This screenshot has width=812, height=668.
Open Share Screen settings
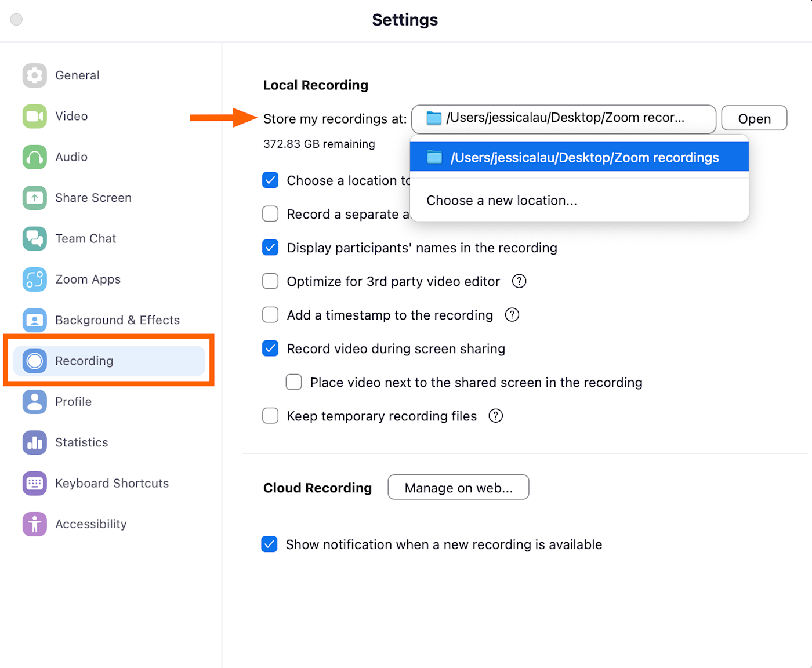pos(109,198)
